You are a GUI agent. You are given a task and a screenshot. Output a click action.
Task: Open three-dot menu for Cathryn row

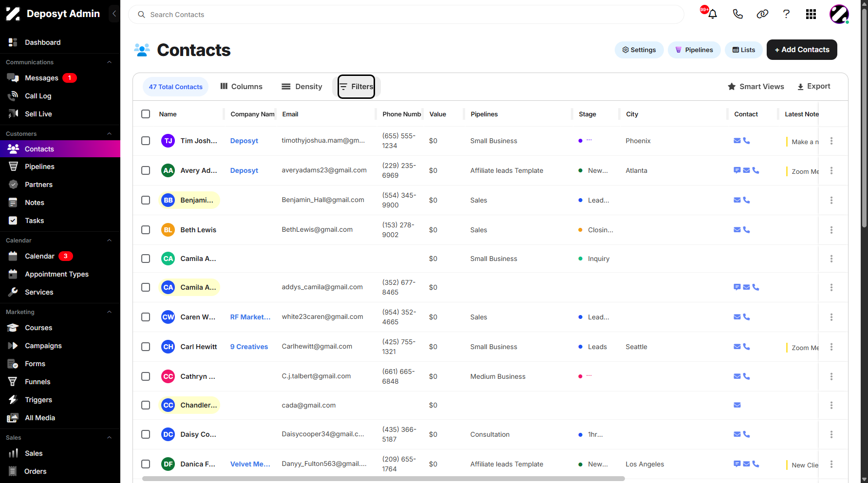pos(831,376)
